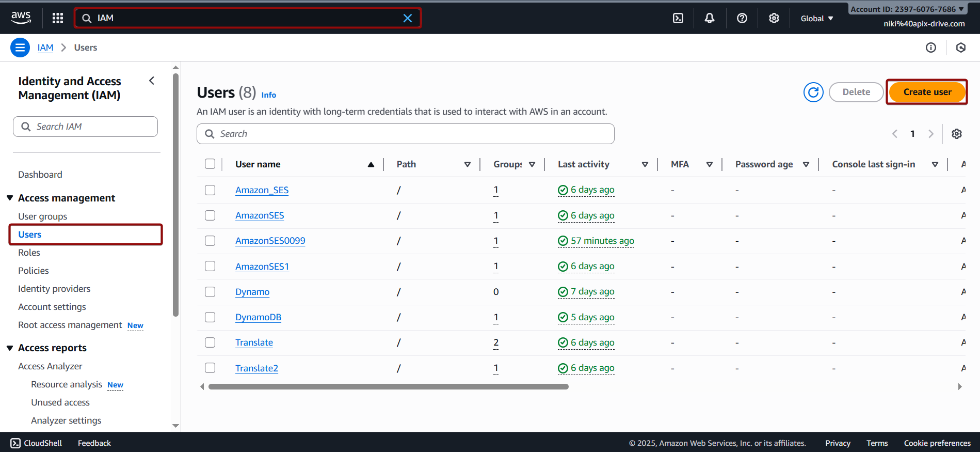Collapse the Access management section
The image size is (980, 452).
10,198
